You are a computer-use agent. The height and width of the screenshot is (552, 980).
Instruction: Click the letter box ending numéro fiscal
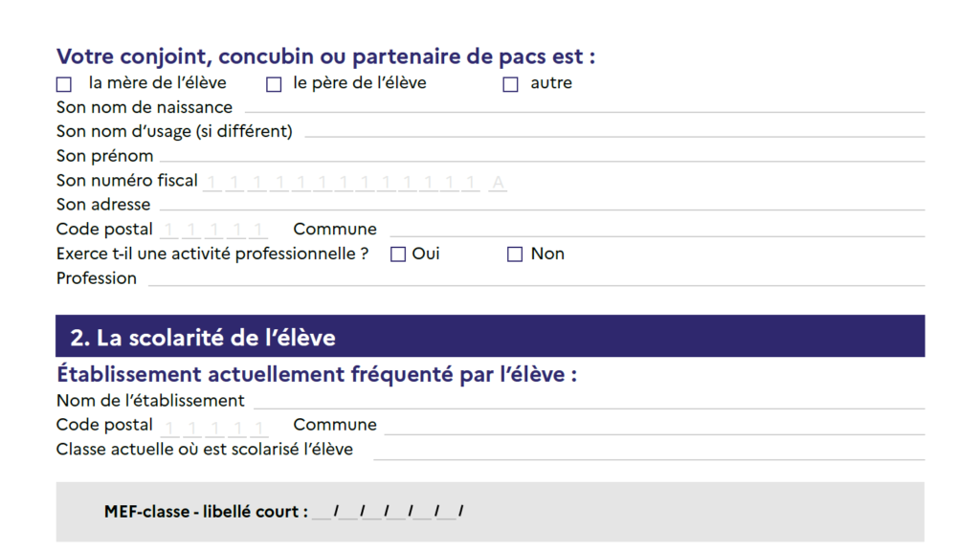[498, 182]
